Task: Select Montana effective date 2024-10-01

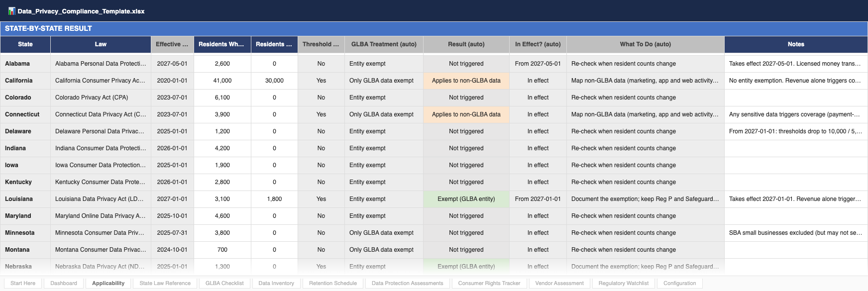Action: [172, 250]
